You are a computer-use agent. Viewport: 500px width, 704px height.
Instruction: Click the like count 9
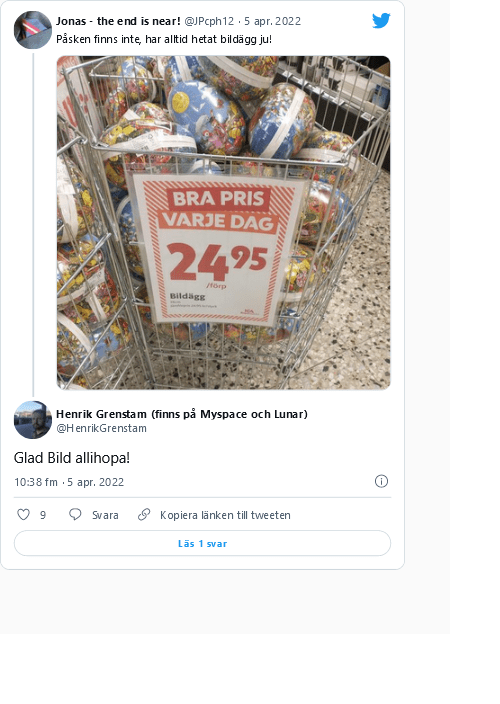pyautogui.click(x=43, y=515)
